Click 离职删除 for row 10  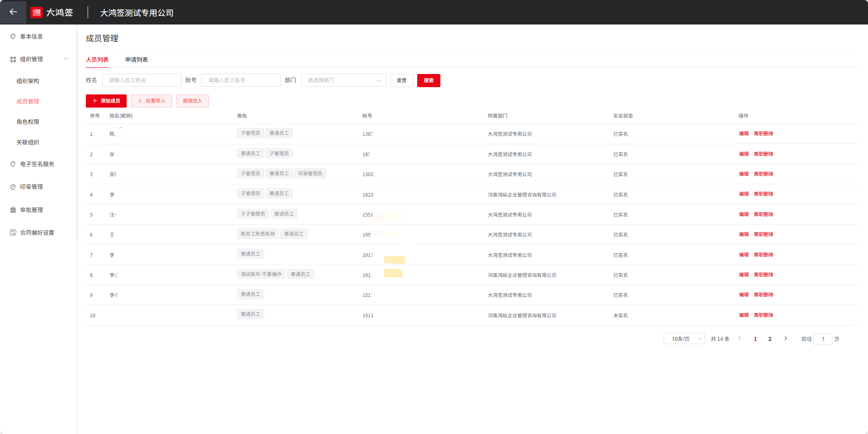(764, 316)
